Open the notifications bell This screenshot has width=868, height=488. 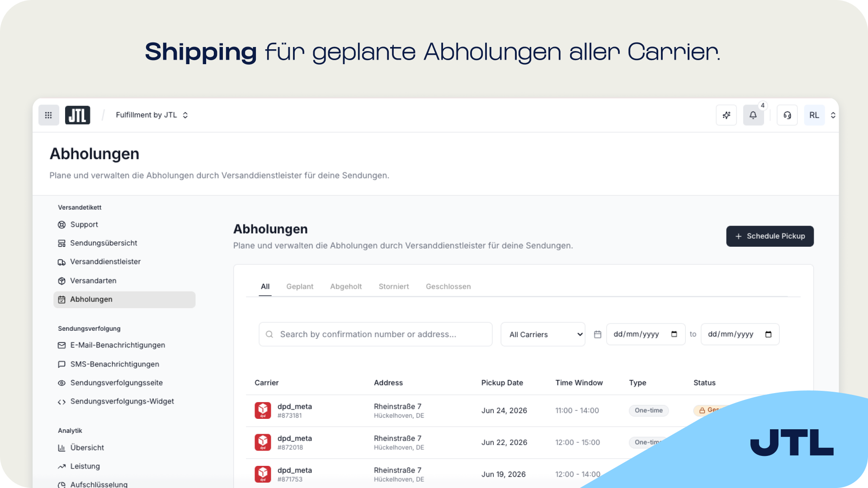tap(753, 115)
